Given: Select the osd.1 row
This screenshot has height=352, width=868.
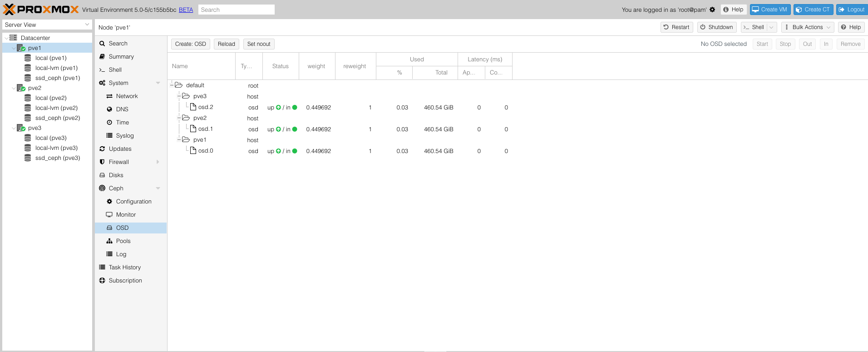Looking at the screenshot, I should click(340, 129).
